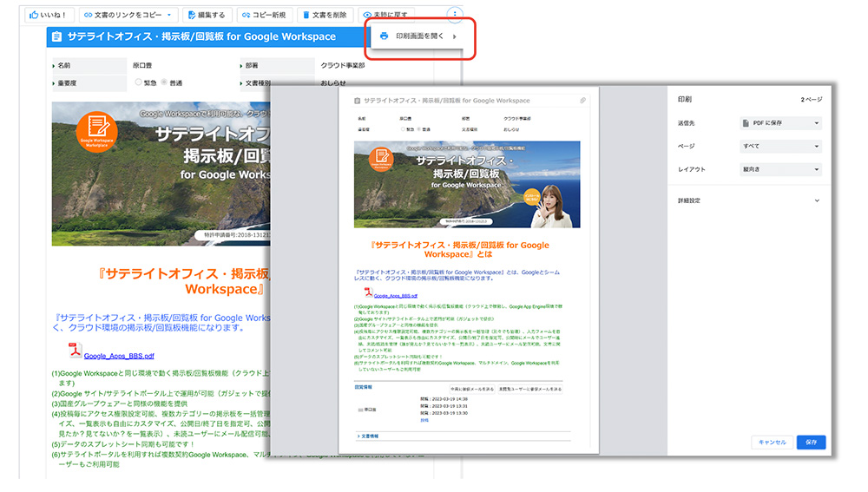
Task: Click paperclip icon in print preview header
Action: (x=582, y=101)
